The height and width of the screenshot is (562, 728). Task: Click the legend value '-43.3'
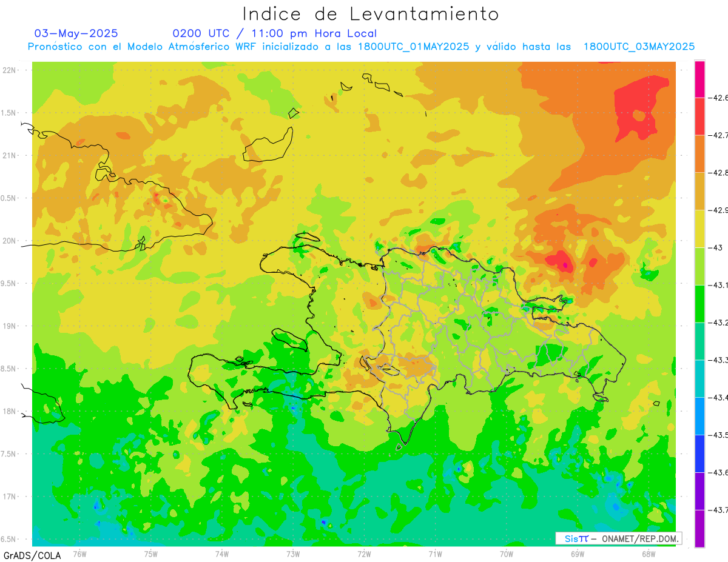(718, 360)
